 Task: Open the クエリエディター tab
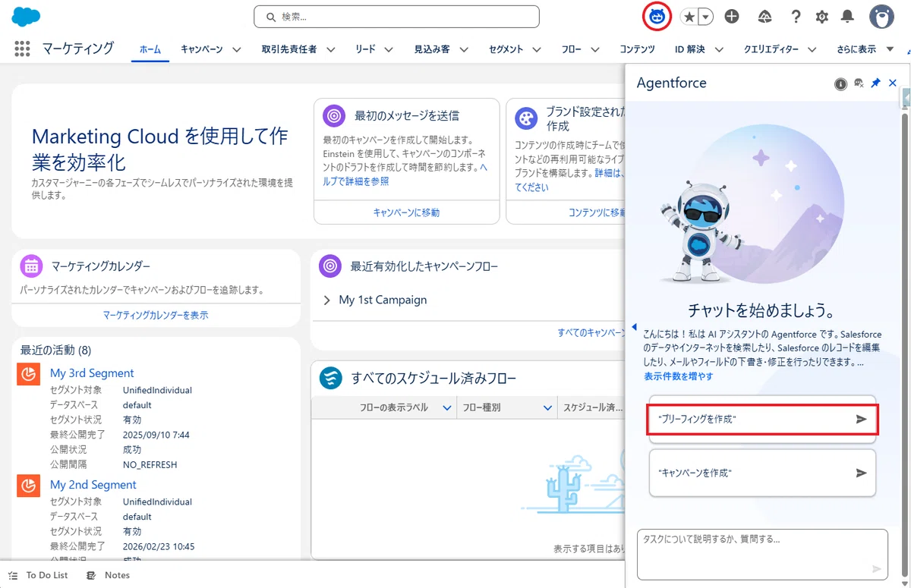point(771,49)
